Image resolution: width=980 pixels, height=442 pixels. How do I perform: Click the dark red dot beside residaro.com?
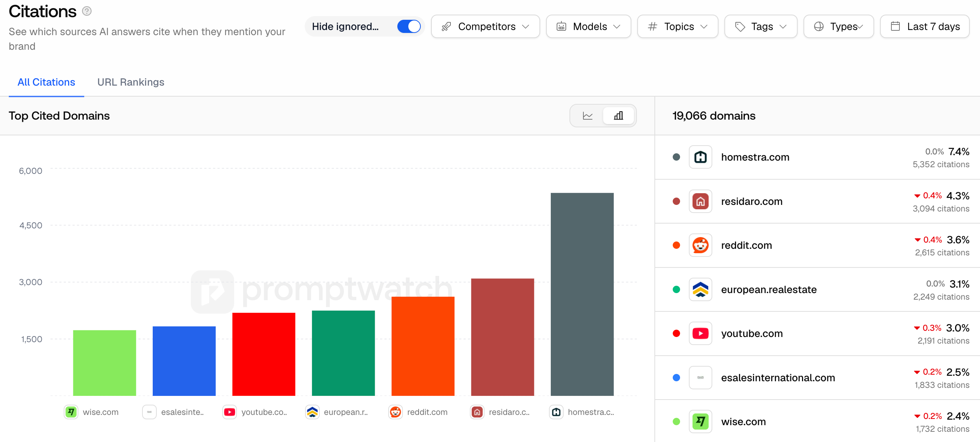point(676,201)
